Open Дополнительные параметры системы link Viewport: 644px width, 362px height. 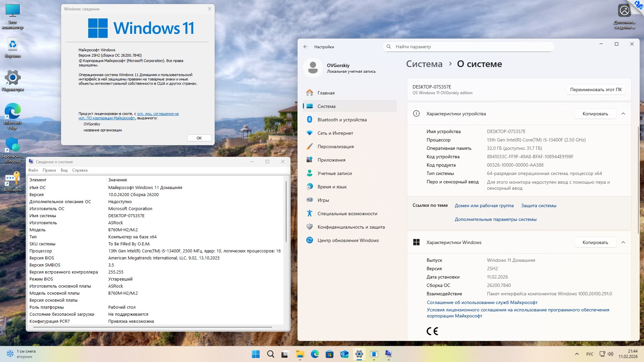point(495,219)
